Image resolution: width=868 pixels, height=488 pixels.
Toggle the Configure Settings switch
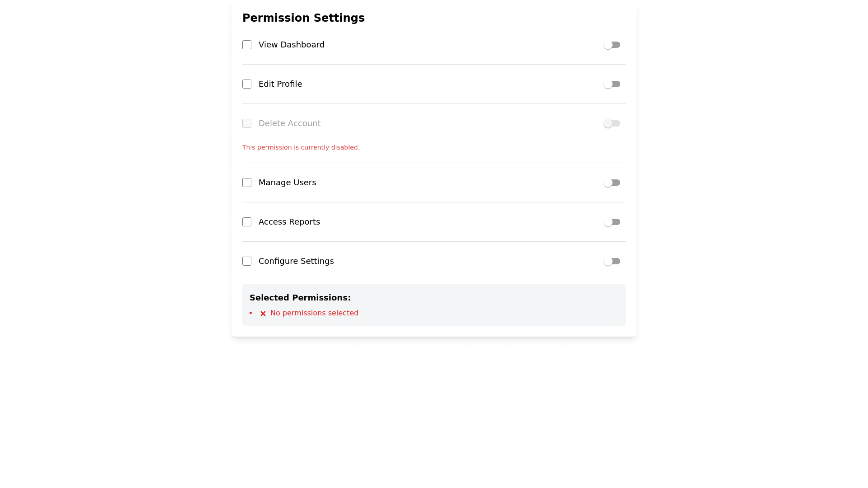[612, 261]
